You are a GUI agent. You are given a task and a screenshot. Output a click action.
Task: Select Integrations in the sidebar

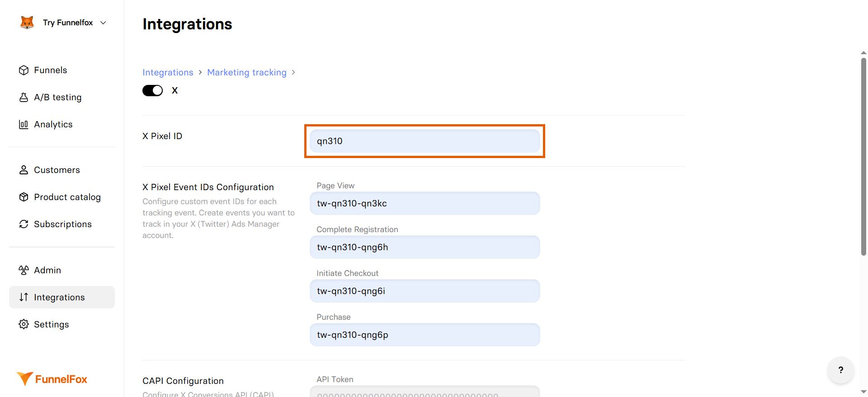[62, 297]
